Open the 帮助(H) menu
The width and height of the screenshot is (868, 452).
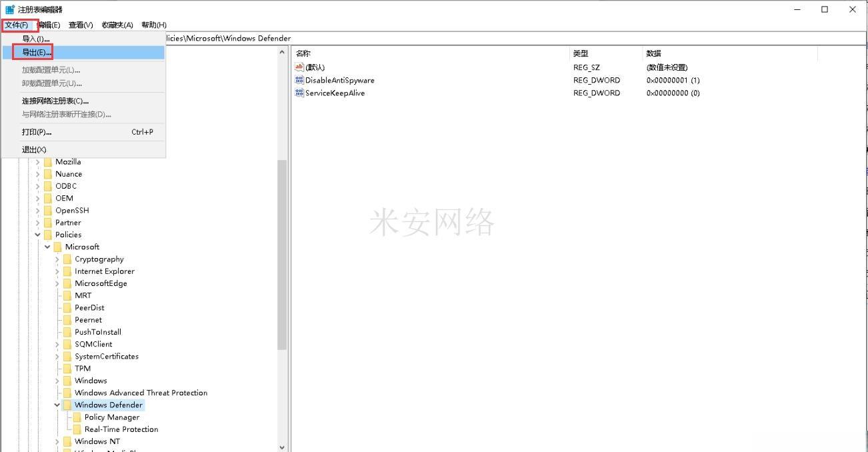(x=154, y=25)
